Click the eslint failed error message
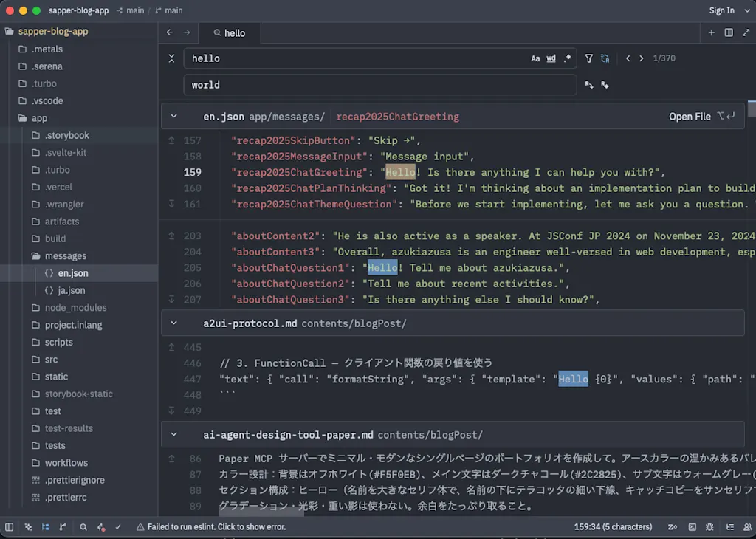 (211, 527)
